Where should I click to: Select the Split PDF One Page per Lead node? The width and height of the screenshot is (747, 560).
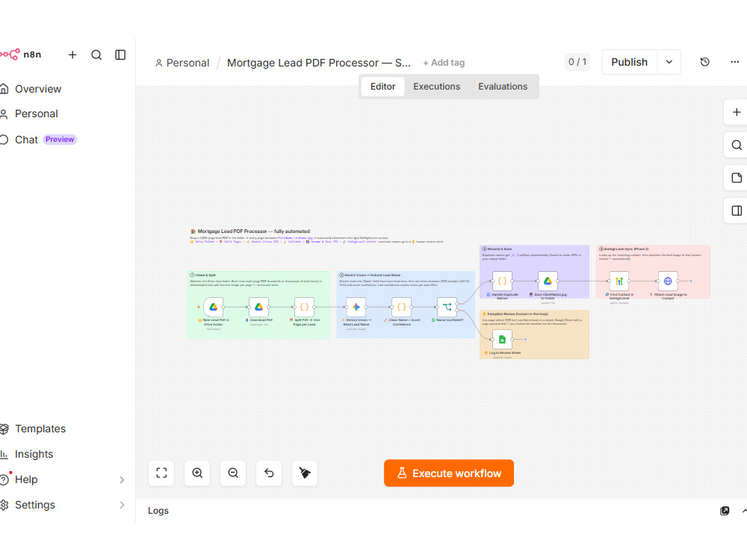pyautogui.click(x=304, y=307)
